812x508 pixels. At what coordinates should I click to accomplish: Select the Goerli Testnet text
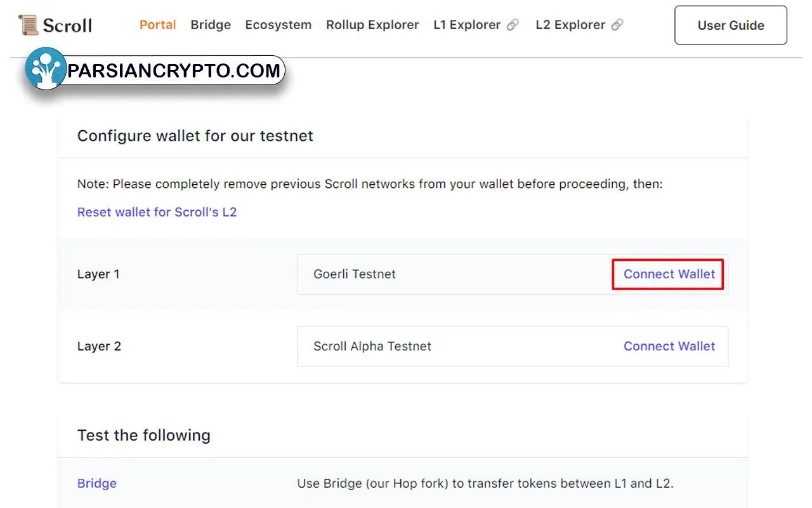[x=355, y=274]
